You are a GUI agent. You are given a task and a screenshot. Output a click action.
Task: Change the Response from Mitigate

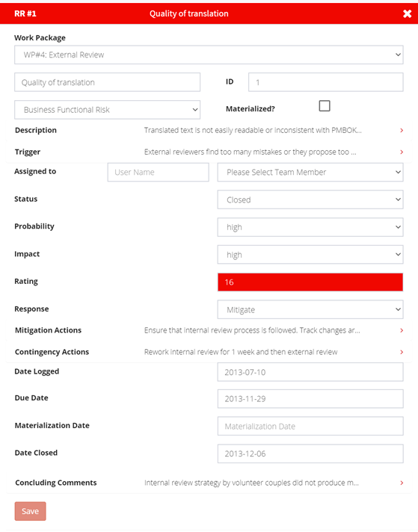(310, 309)
